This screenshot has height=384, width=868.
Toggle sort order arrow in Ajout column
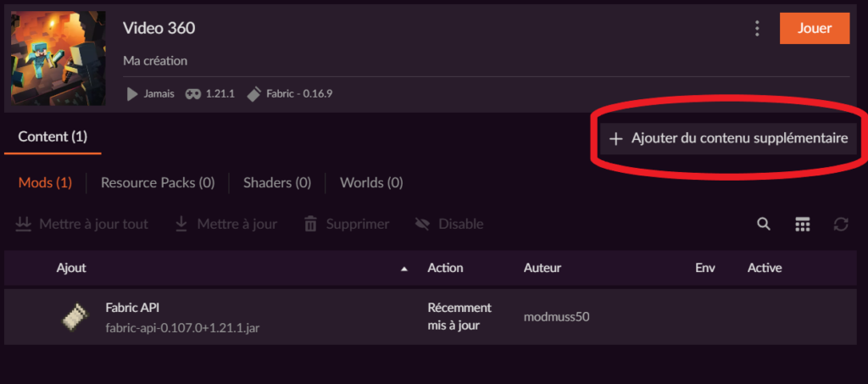tap(404, 269)
